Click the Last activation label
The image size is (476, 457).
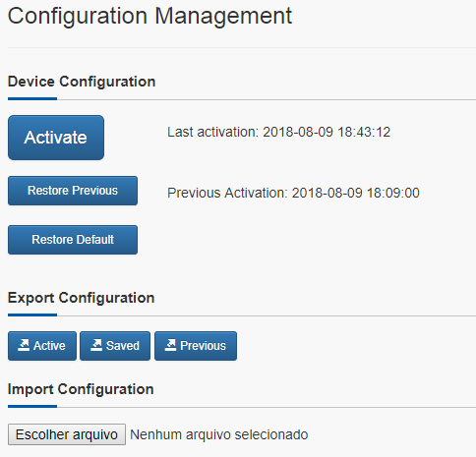pos(213,132)
